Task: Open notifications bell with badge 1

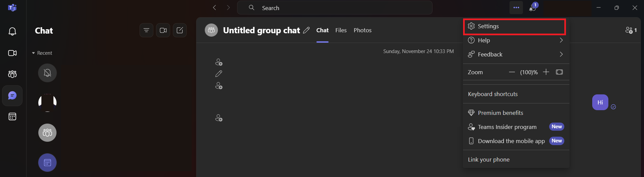Action: [x=533, y=7]
